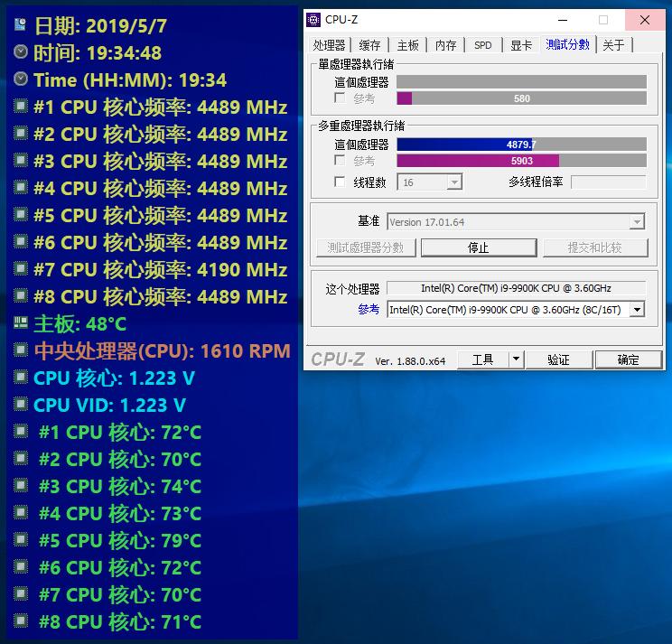Open the 參考 processor selection dropdown
The height and width of the screenshot is (644, 672).
click(x=637, y=310)
